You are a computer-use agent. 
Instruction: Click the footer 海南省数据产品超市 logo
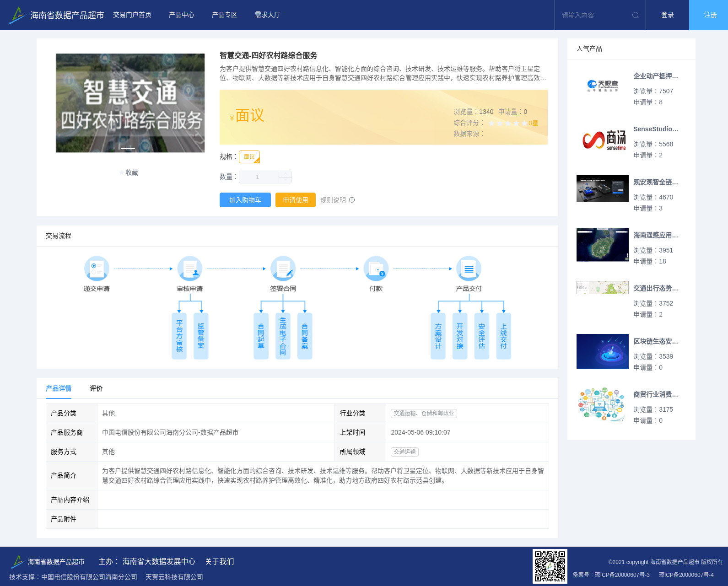point(48,561)
